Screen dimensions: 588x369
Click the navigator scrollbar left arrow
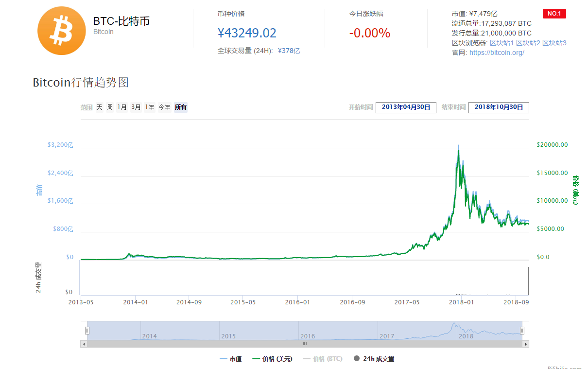pos(84,344)
